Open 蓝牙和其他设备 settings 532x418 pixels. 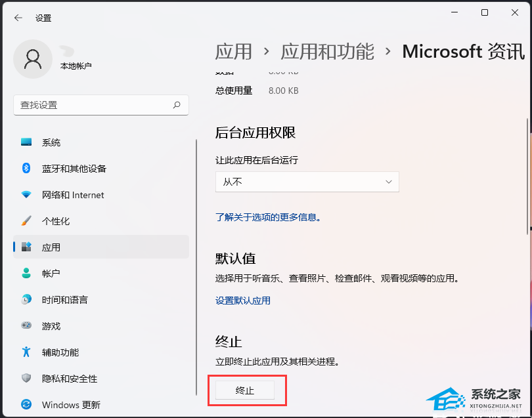(x=101, y=168)
